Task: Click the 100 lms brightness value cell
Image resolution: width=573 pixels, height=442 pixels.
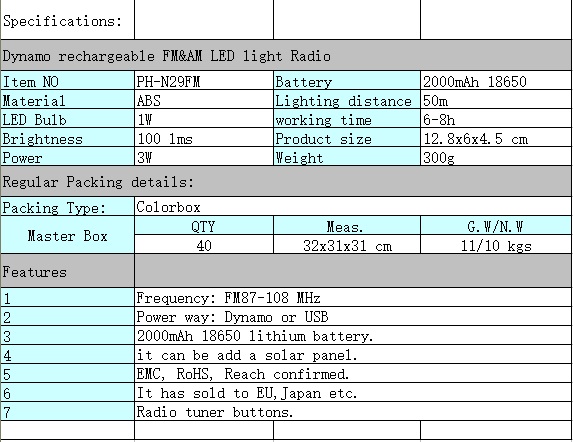Action: (x=204, y=138)
